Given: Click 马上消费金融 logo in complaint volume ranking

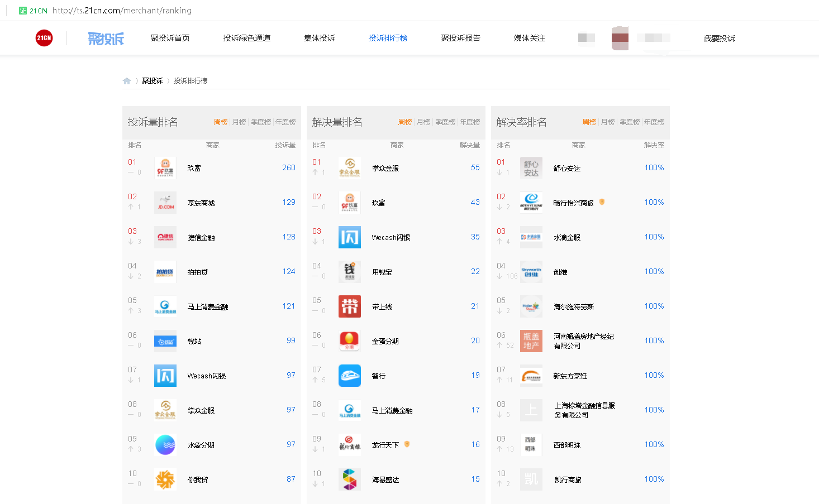Looking at the screenshot, I should [165, 306].
